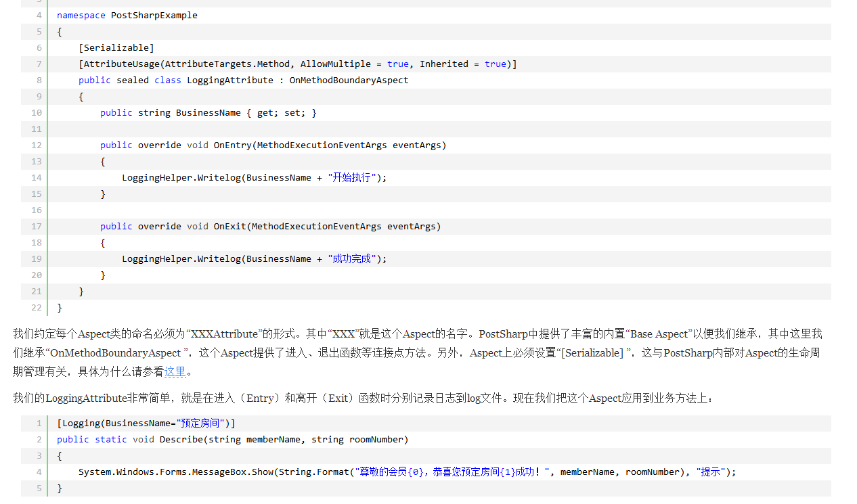857x504 pixels.
Task: Click "AttributeUsage" in the attribute declaration line
Action: [x=122, y=64]
